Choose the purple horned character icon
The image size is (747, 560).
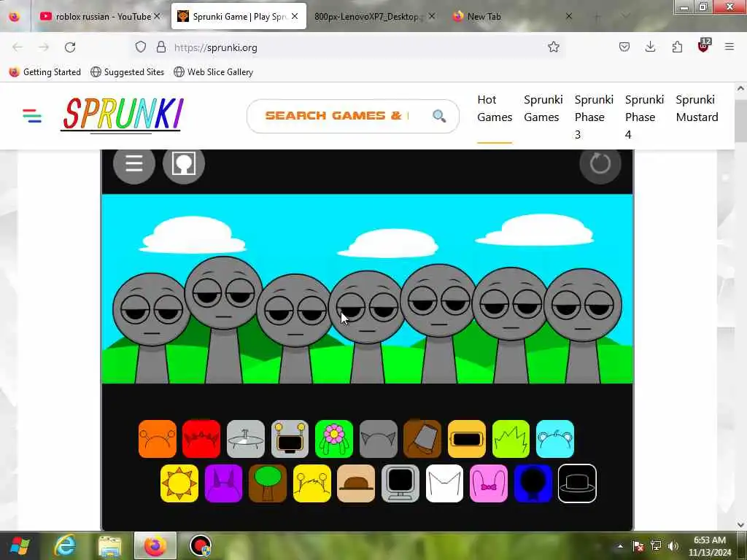tap(223, 483)
